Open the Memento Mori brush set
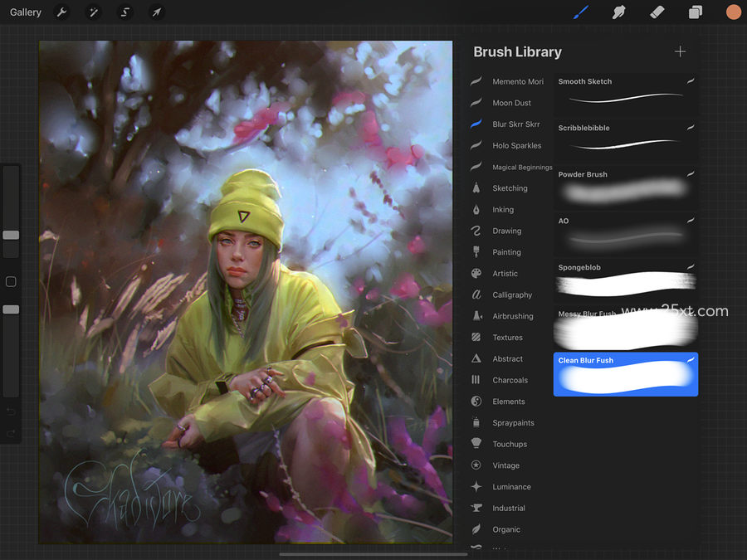This screenshot has width=747, height=560. (x=510, y=81)
